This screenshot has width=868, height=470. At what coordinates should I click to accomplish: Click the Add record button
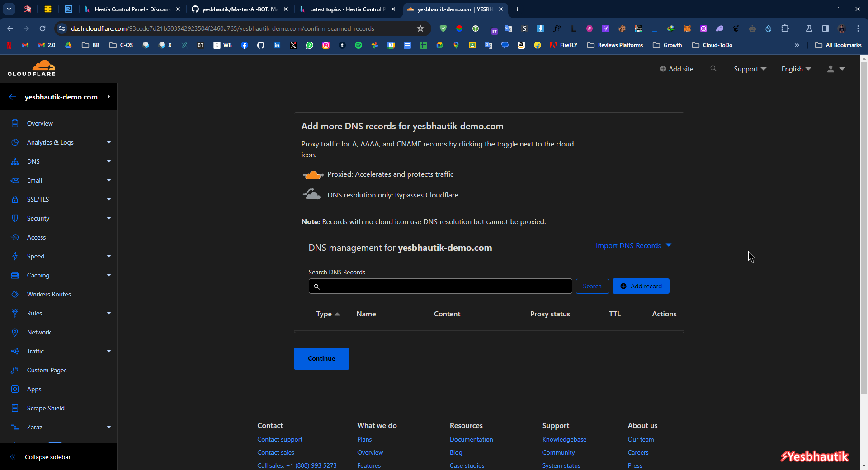tap(641, 286)
